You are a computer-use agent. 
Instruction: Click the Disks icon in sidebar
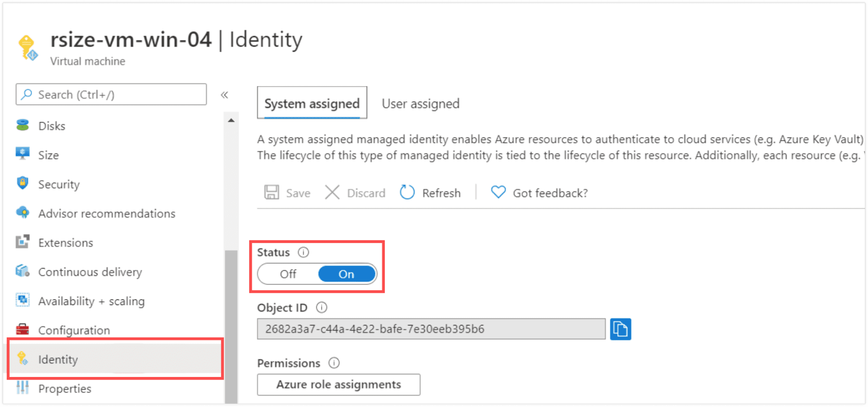point(23,126)
